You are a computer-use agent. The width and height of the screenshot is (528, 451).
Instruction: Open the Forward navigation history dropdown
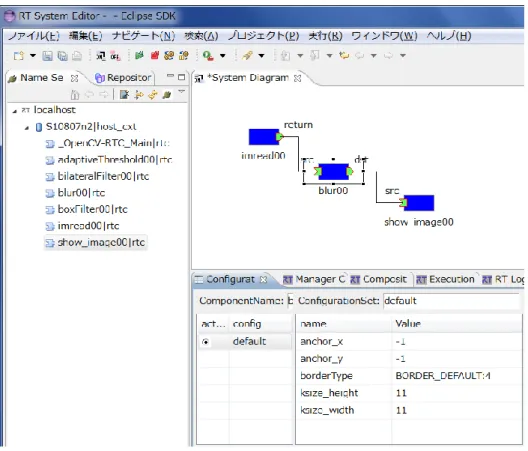pos(403,56)
